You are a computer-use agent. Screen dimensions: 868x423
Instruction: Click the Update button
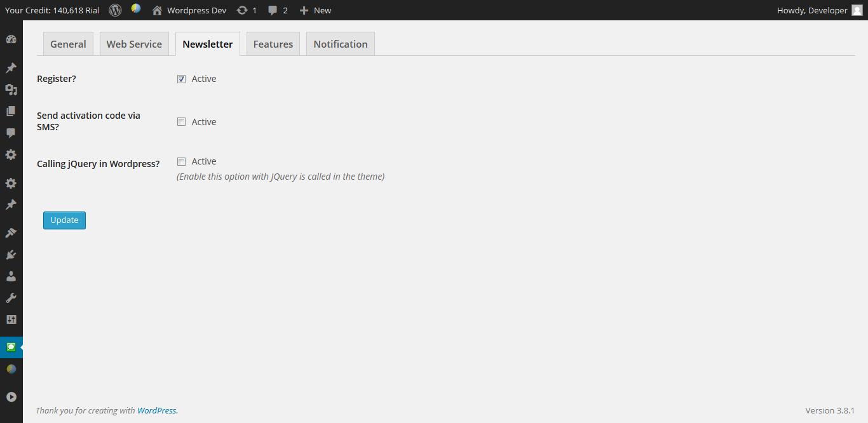(64, 220)
